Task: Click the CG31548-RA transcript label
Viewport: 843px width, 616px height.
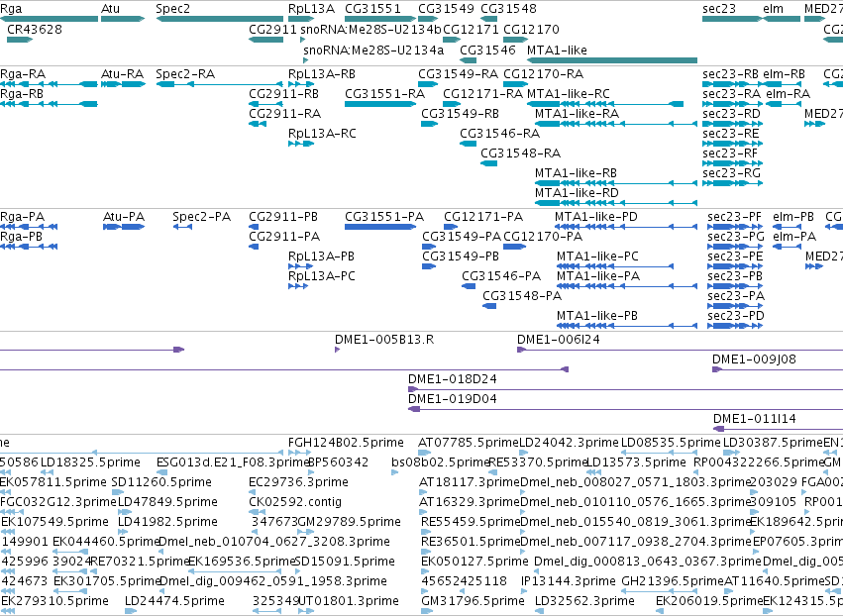Action: 520,154
